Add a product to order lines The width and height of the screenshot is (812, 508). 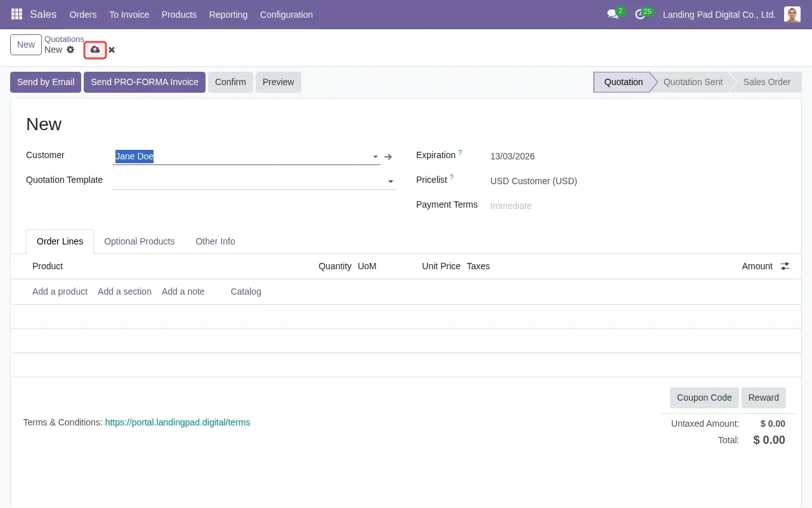[x=60, y=291]
